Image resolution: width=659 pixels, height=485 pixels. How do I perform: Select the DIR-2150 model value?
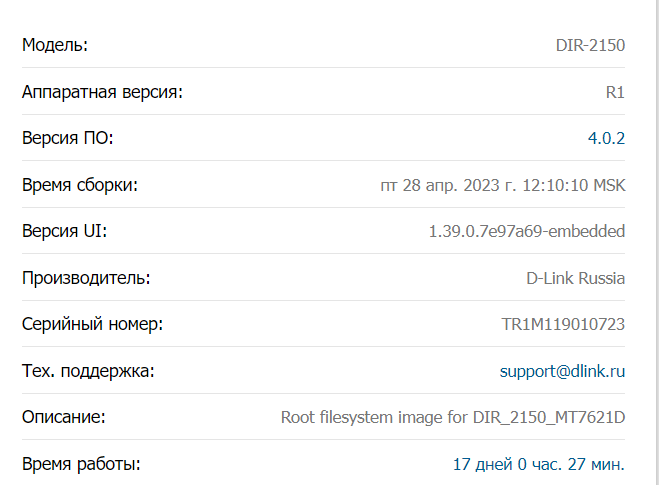(590, 45)
